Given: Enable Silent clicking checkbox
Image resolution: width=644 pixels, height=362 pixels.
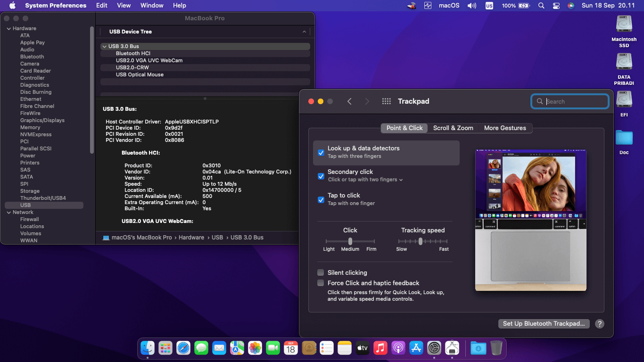Looking at the screenshot, I should [x=321, y=272].
